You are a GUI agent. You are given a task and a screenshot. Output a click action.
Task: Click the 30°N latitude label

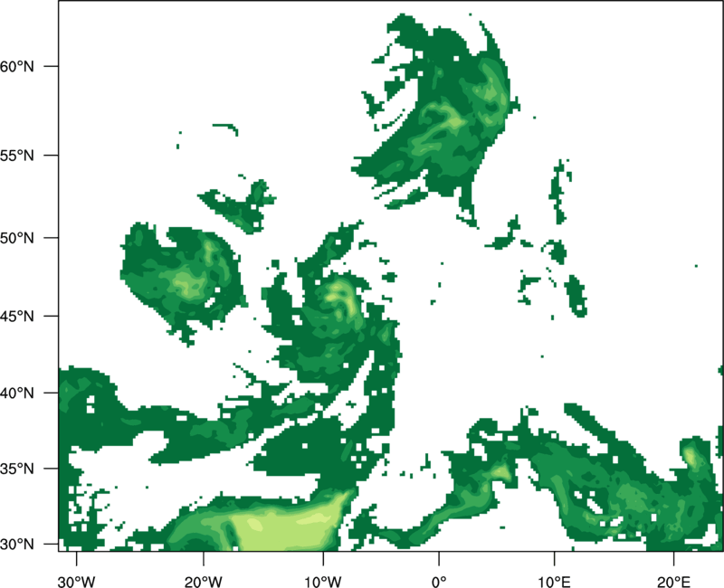tap(17, 545)
